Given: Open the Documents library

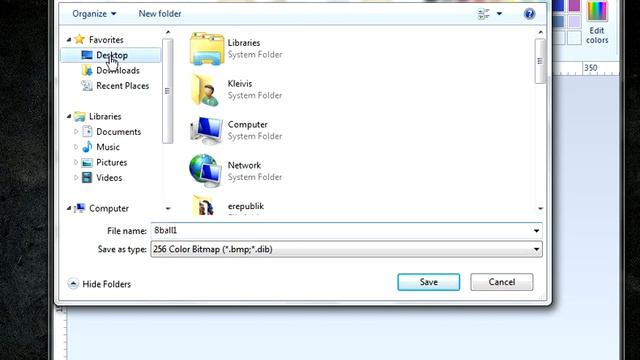Looking at the screenshot, I should (x=118, y=131).
